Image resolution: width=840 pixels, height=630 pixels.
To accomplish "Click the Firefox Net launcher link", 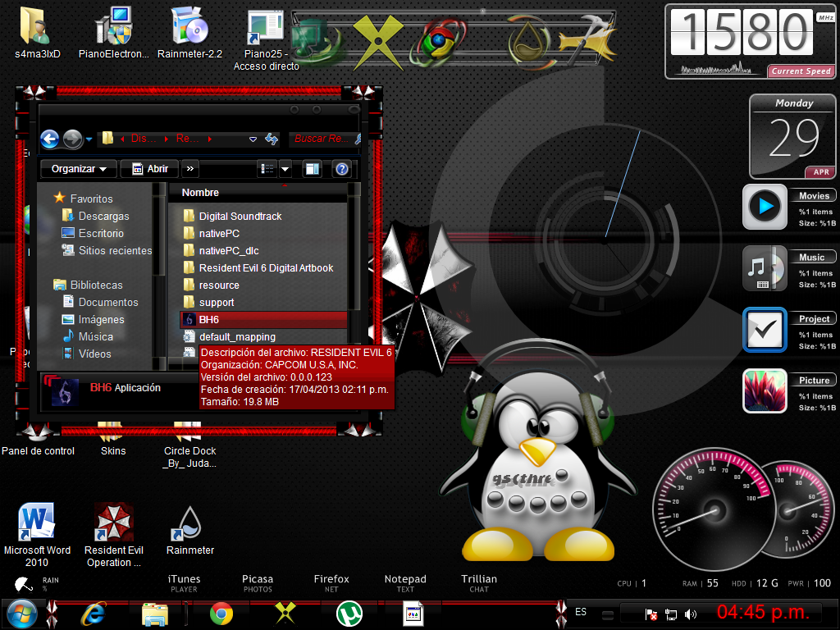I will click(x=331, y=583).
